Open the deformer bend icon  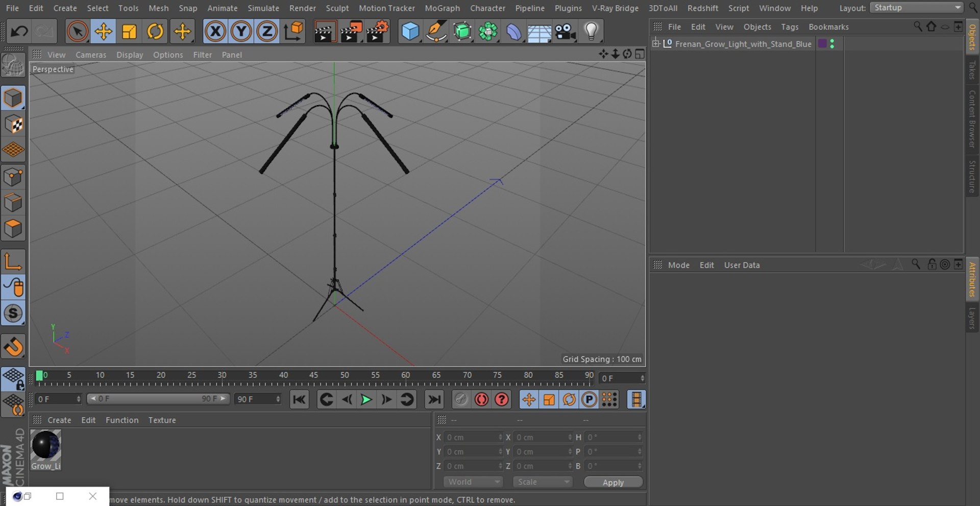point(514,32)
